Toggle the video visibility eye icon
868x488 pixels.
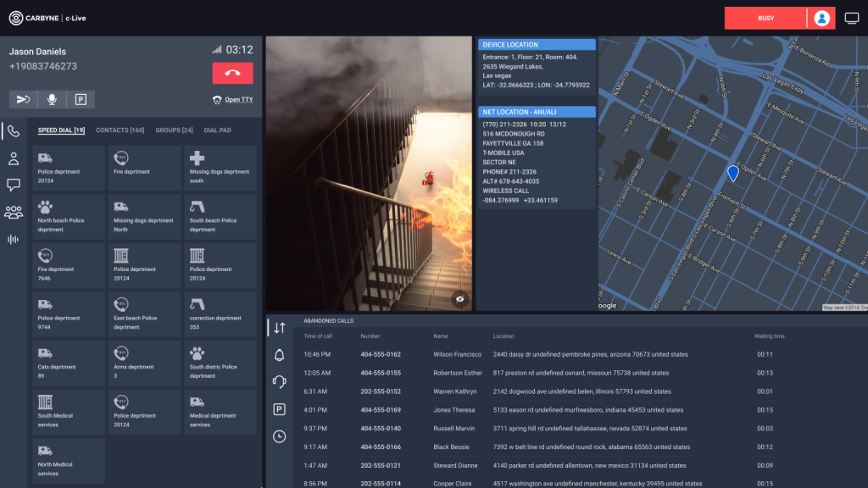click(459, 299)
